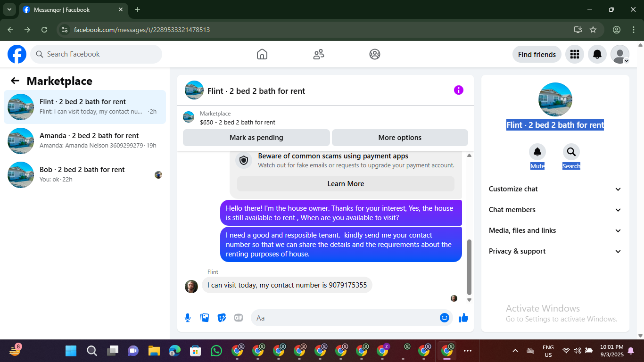Open Task View from the taskbar

pos(113,351)
